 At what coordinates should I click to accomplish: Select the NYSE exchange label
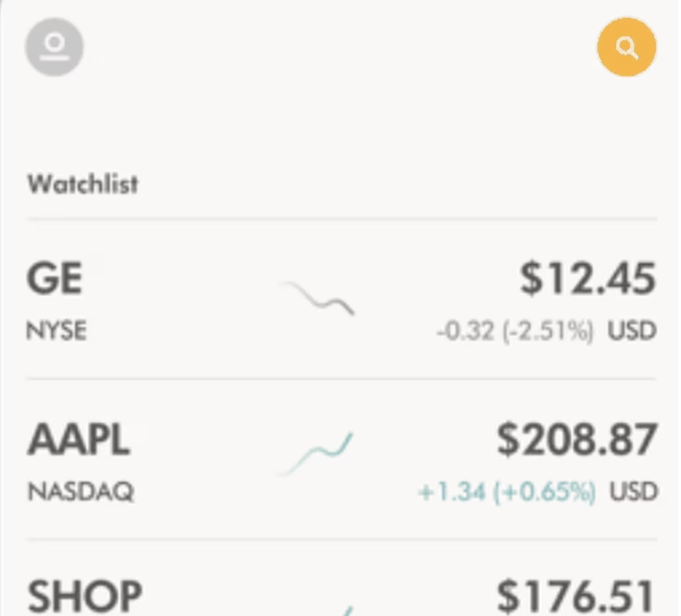[56, 330]
